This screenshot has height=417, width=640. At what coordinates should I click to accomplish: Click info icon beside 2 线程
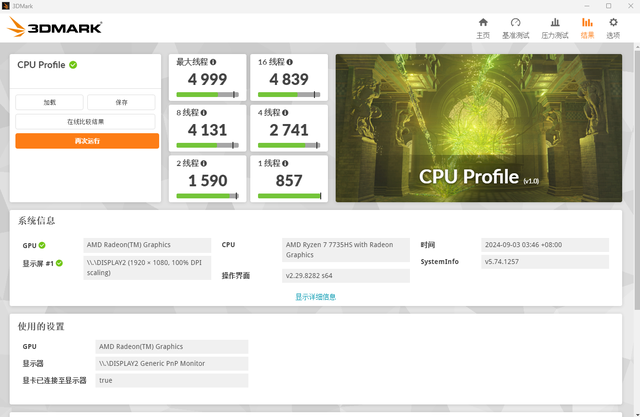(204, 163)
